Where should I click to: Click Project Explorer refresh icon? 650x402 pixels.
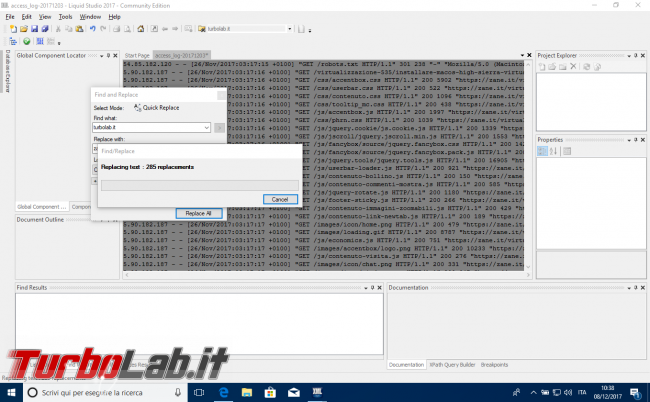point(587,66)
